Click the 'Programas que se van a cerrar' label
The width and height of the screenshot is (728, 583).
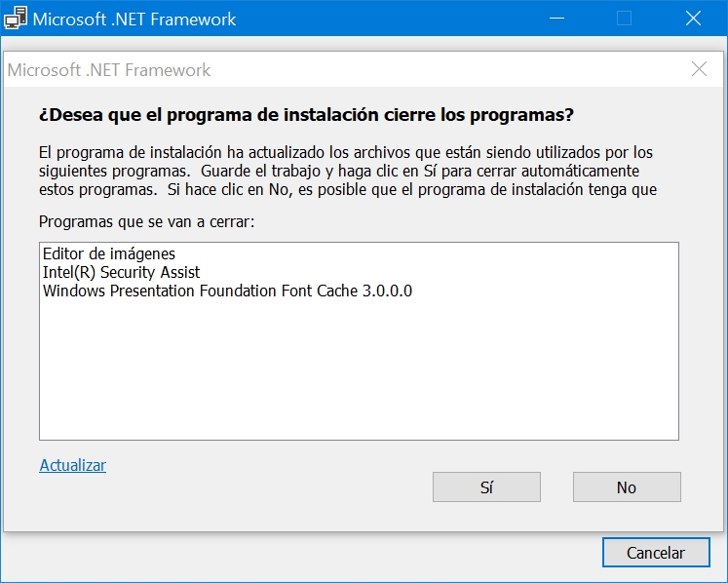click(x=146, y=221)
